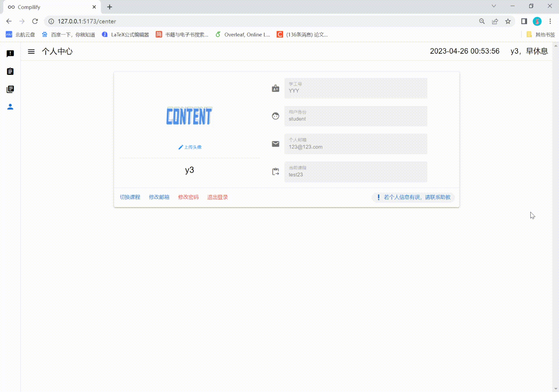
Task: Click the pencil icon for 上传头像
Action: [180, 147]
